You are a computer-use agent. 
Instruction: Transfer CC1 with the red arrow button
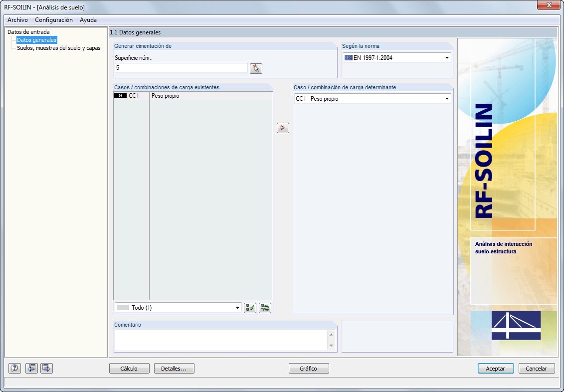(282, 128)
